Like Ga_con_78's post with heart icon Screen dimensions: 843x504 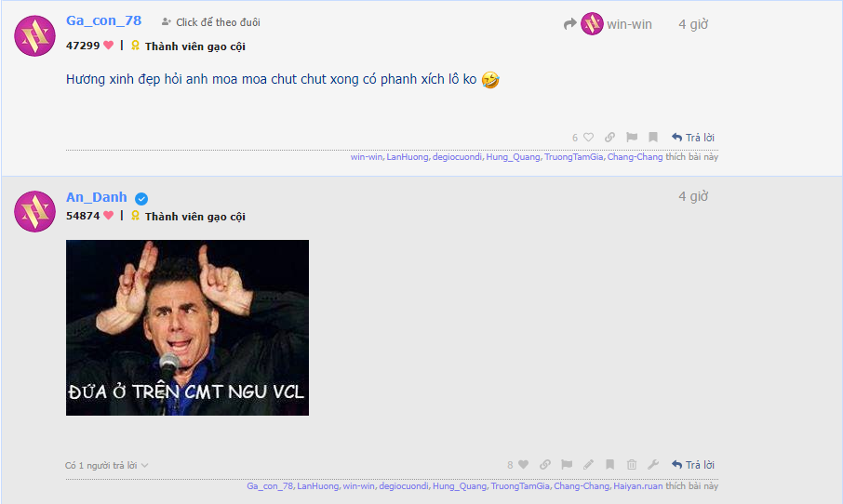point(588,138)
